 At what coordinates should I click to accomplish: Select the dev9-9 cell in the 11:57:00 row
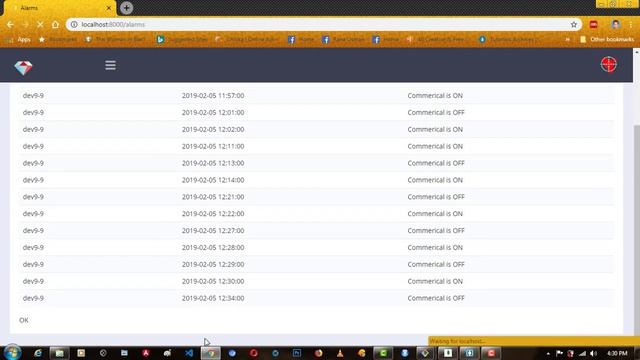pos(33,96)
